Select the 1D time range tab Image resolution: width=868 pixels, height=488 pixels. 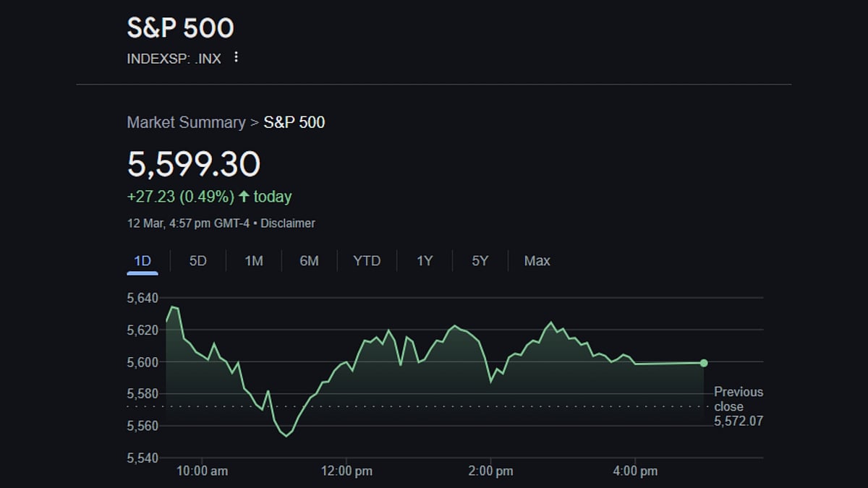point(142,261)
